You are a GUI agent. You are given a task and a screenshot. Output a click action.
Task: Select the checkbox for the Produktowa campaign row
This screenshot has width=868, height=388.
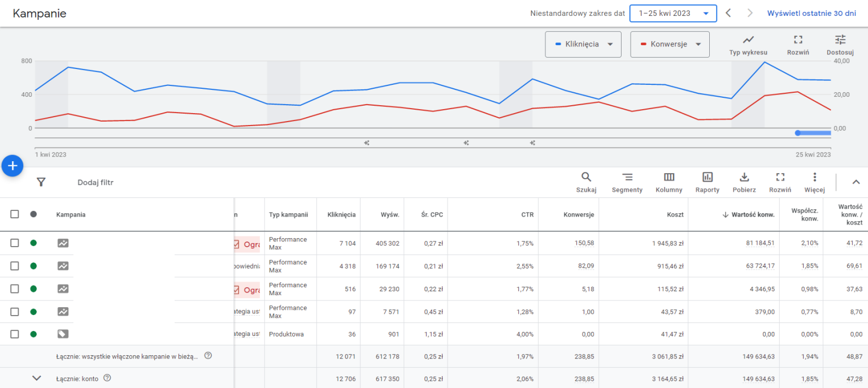click(x=15, y=334)
